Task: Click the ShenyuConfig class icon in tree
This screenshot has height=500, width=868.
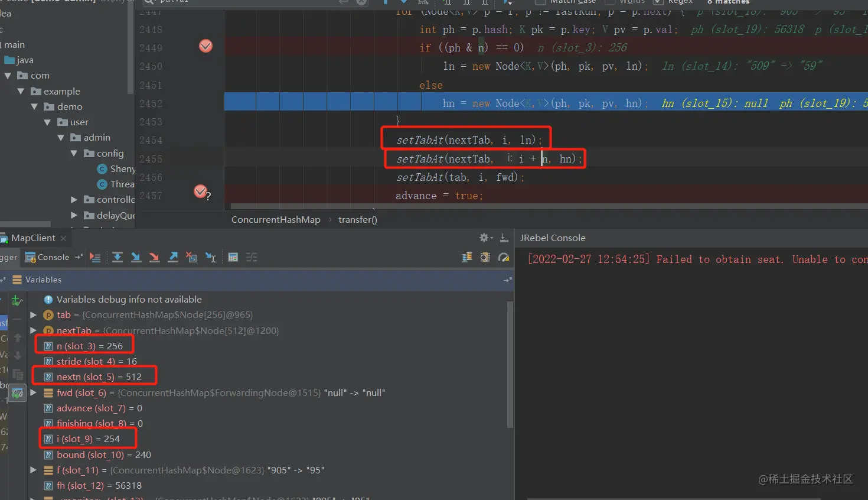Action: tap(102, 168)
